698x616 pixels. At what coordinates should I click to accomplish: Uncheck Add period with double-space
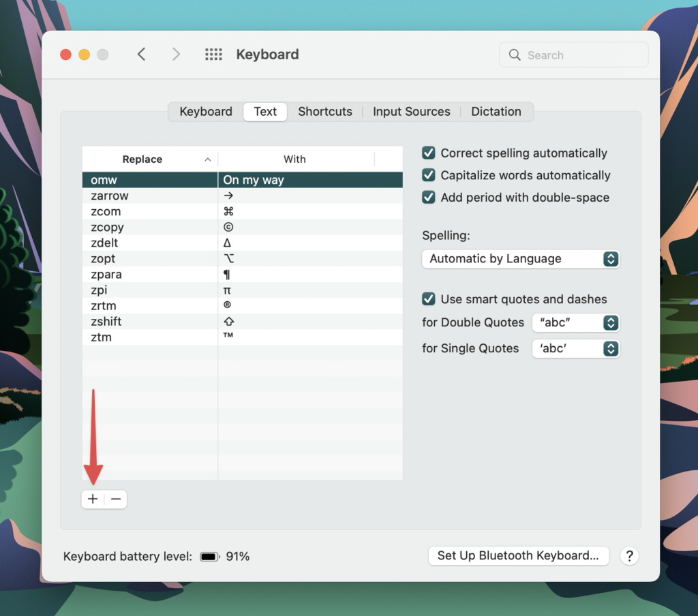[x=428, y=197]
